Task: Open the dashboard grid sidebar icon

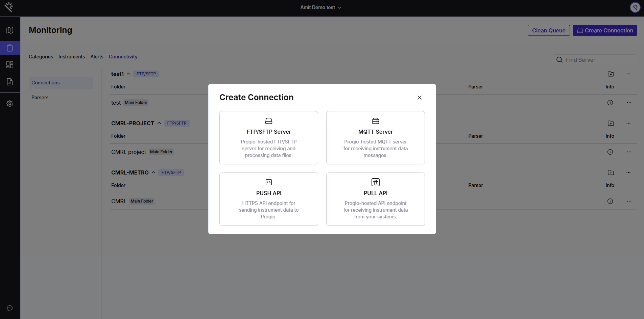Action: (x=10, y=65)
